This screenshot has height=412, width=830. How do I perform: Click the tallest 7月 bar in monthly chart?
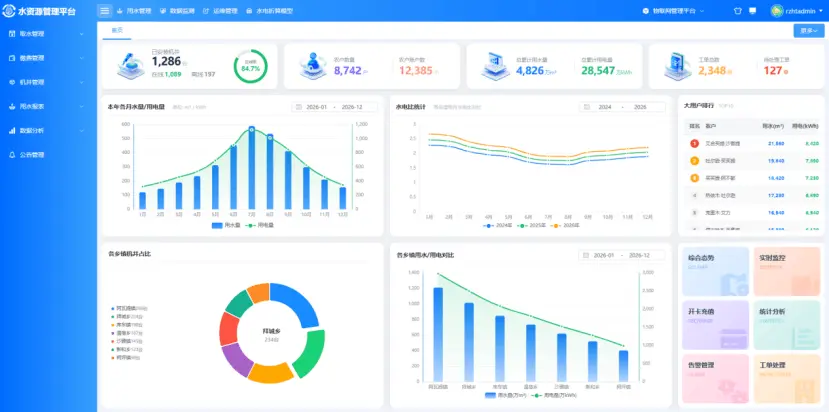coord(251,168)
